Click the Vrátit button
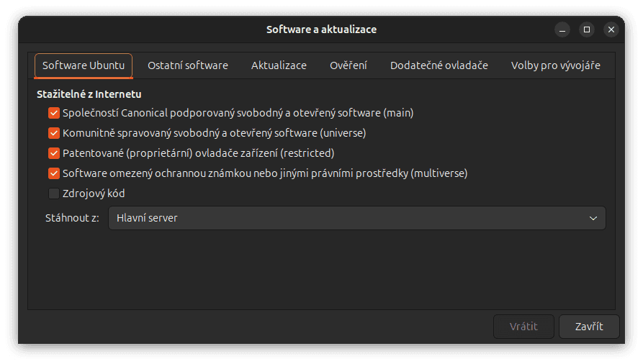The image size is (643, 364). (523, 326)
